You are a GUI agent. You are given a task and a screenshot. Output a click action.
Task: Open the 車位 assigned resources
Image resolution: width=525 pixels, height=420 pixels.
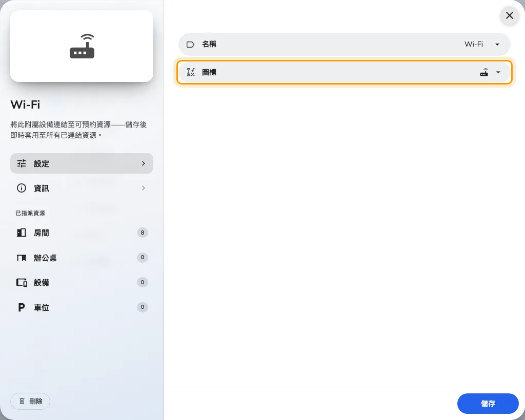(82, 307)
